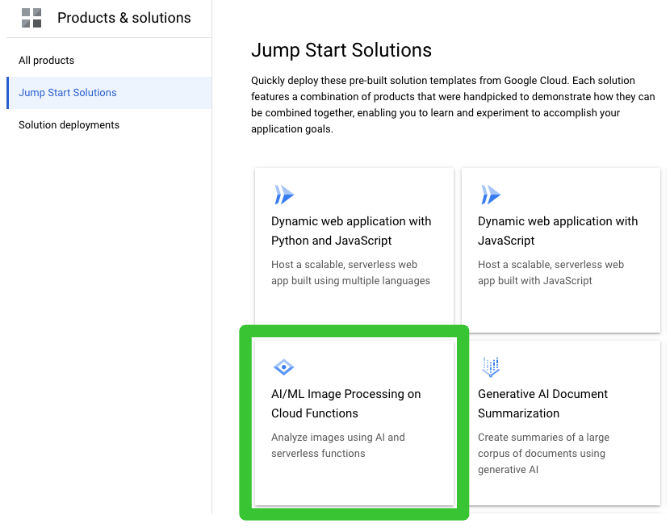Click the Products & solutions header title
The width and height of the screenshot is (667, 531).
(x=124, y=18)
